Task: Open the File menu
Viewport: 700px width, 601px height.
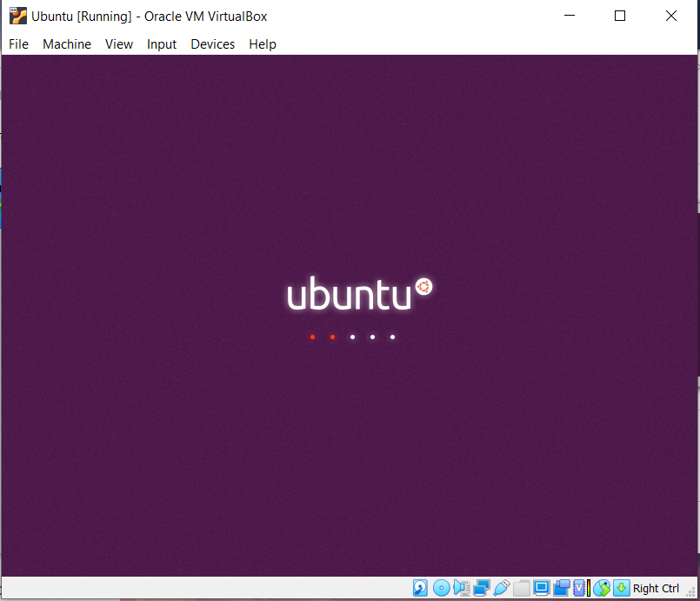Action: pyautogui.click(x=18, y=44)
